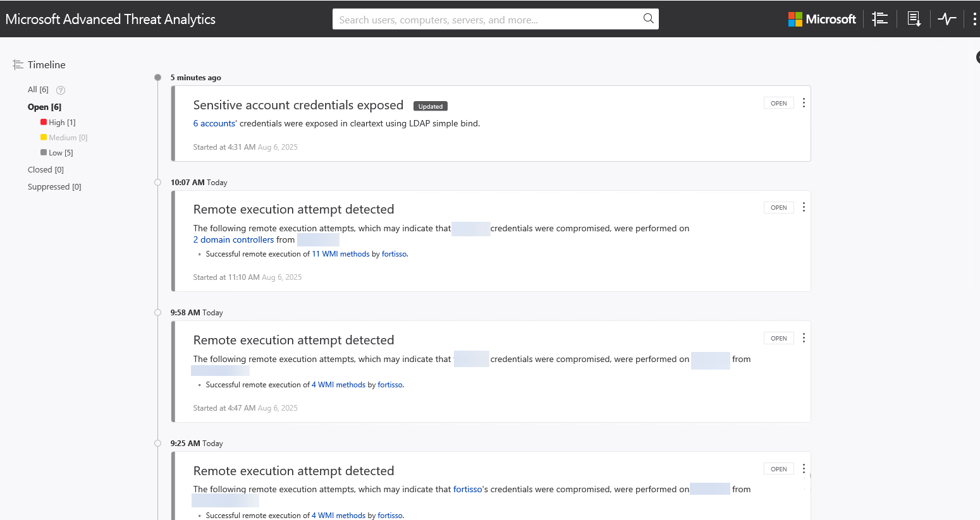Open the health center pulse icon
Image resolution: width=980 pixels, height=520 pixels.
pos(946,19)
